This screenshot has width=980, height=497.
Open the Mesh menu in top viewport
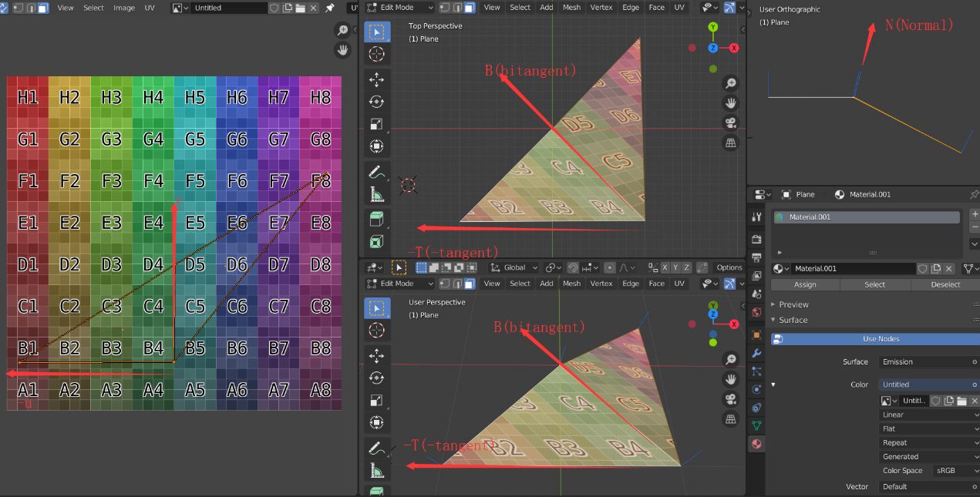571,7
